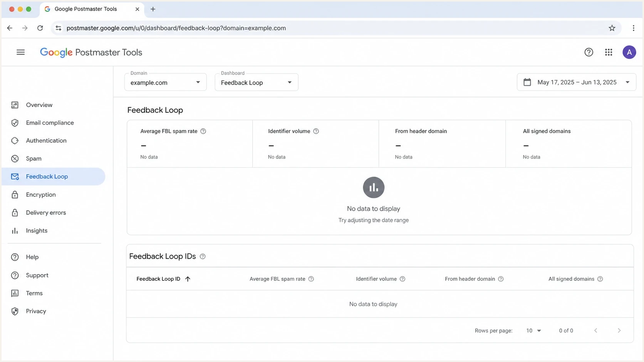
Task: Go to next table page
Action: click(x=619, y=331)
